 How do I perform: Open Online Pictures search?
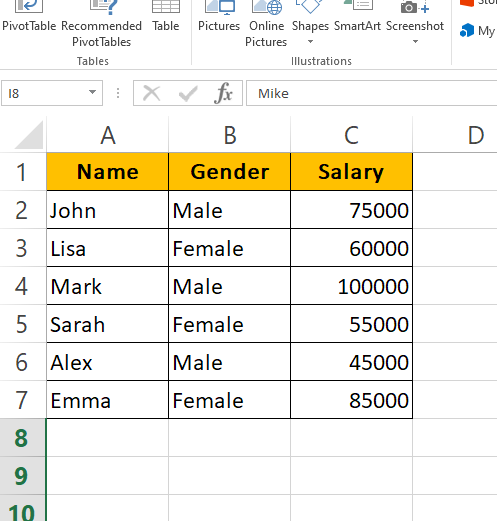click(x=266, y=24)
